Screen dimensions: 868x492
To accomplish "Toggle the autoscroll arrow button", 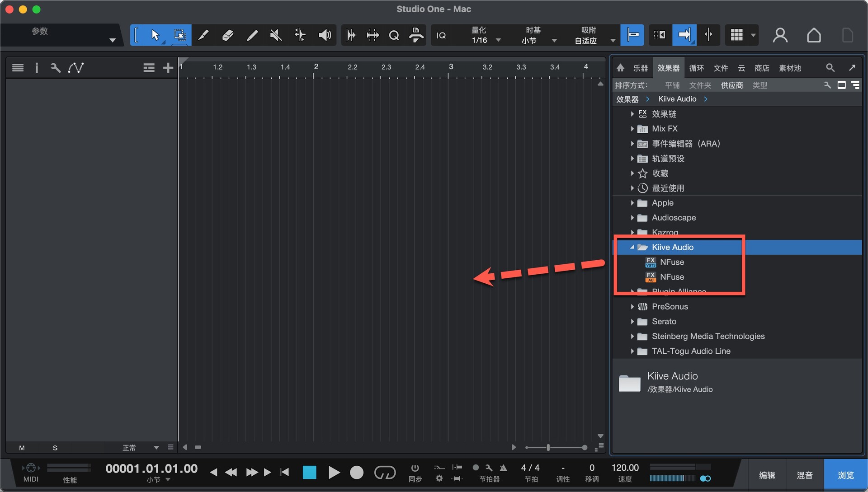I will click(684, 35).
